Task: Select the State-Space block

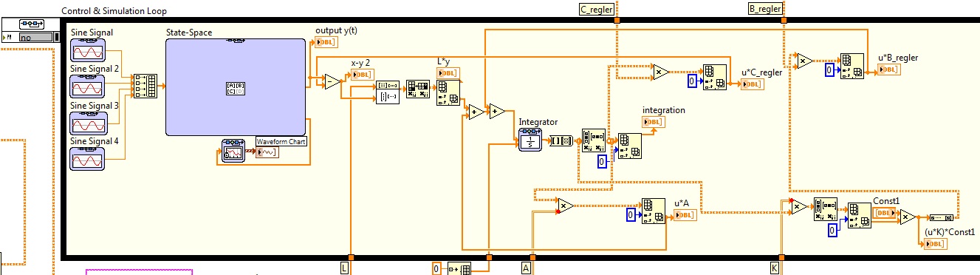Action: [x=236, y=87]
